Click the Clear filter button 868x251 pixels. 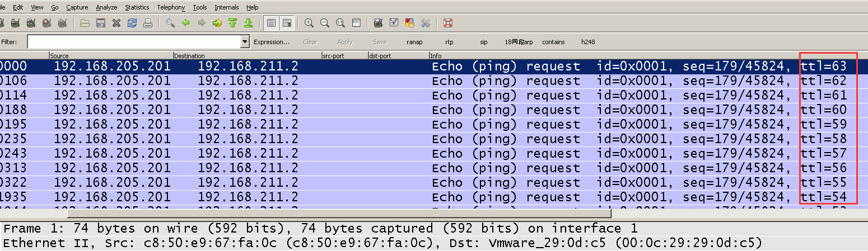coord(310,42)
